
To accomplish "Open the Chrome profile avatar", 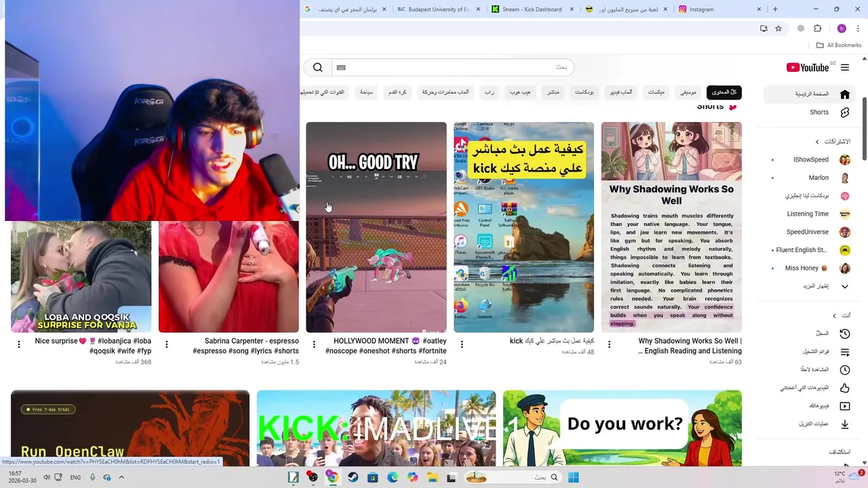I will 842,28.
